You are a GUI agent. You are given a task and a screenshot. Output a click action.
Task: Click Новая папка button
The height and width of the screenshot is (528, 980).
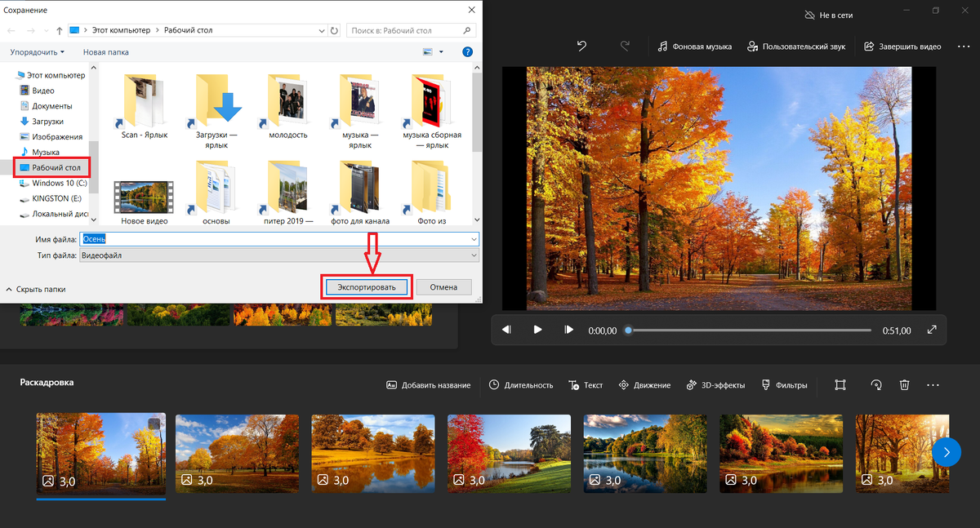click(106, 52)
